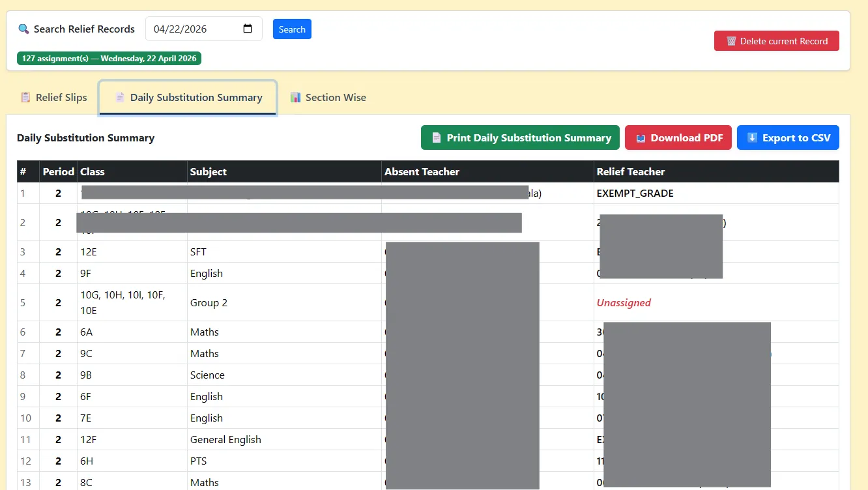Image resolution: width=868 pixels, height=490 pixels.
Task: Click the Delete current Record button
Action: (777, 41)
